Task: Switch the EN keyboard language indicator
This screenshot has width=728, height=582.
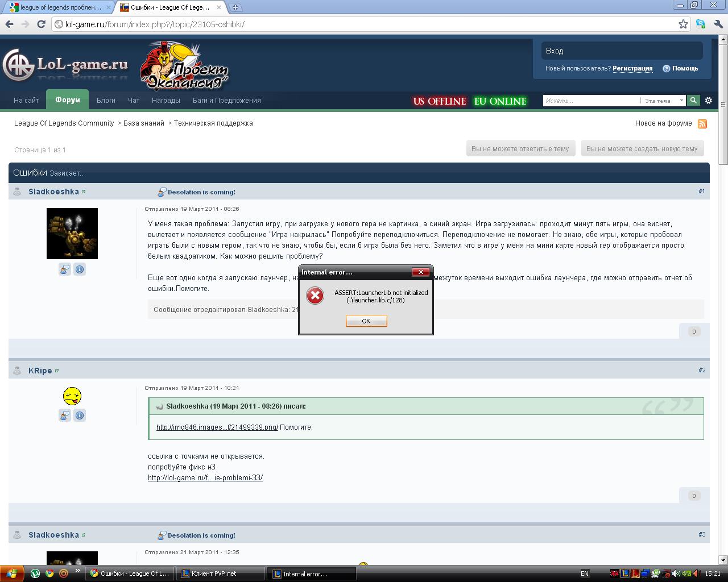Action: pos(585,574)
